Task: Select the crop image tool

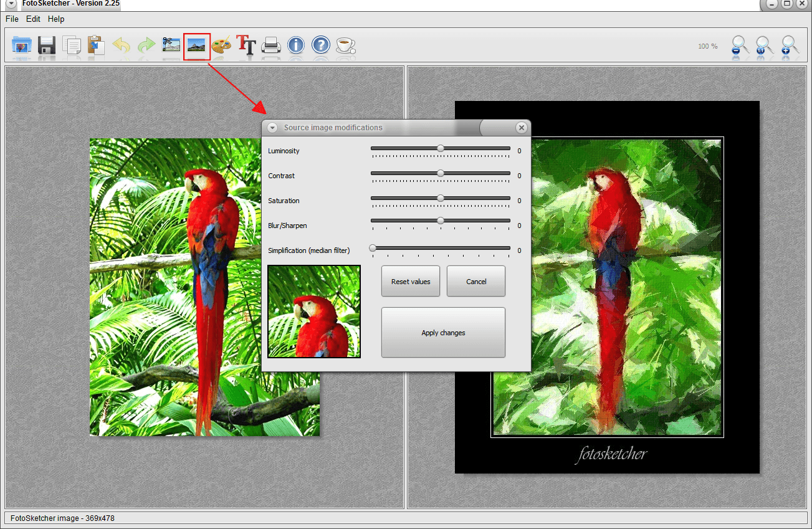Action: [171, 45]
